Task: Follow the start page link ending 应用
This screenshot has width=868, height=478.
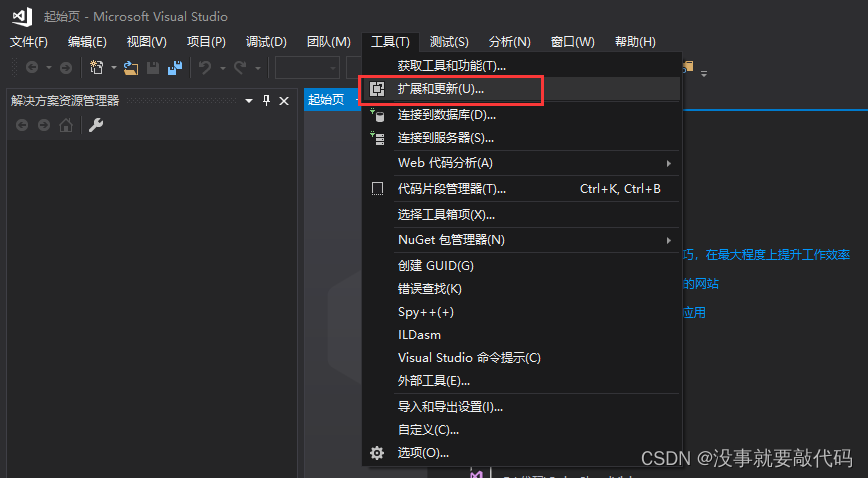Action: (694, 313)
